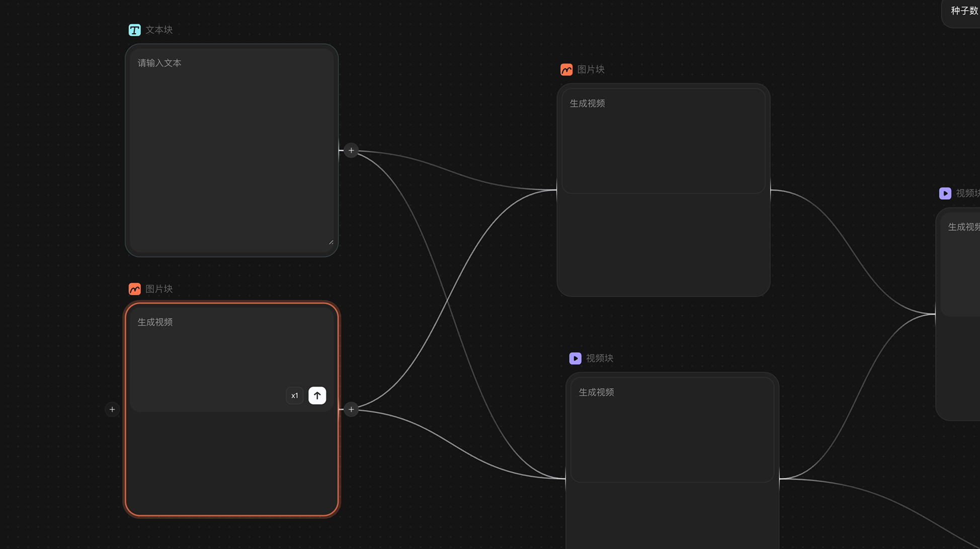Image resolution: width=980 pixels, height=549 pixels.
Task: Select the empty lower area of the orange-outlined block
Action: coord(232,464)
